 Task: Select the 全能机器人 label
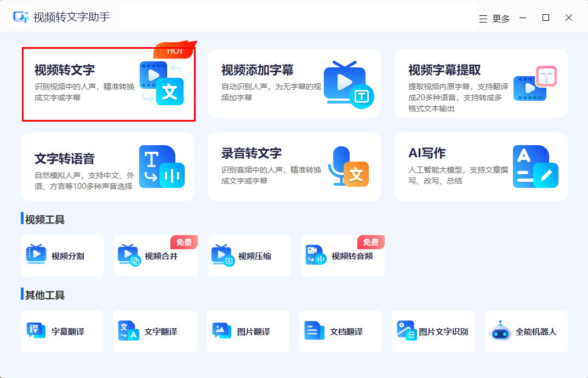(x=536, y=331)
